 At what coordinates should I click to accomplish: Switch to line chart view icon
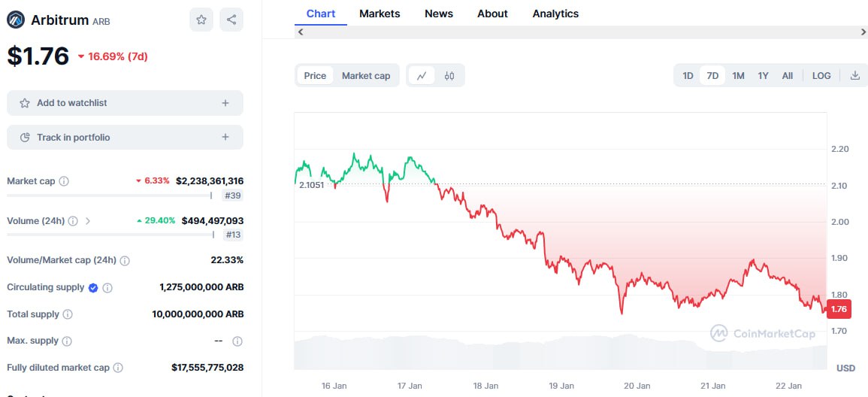click(x=422, y=75)
